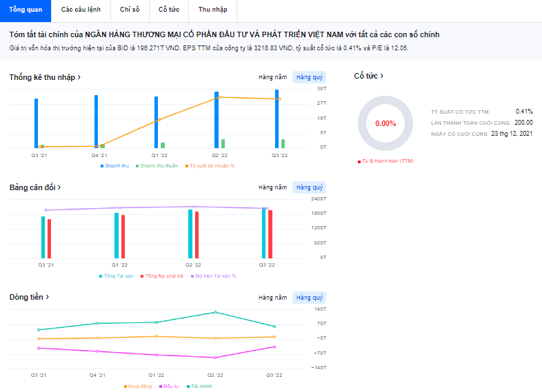
Task: Click the Q1 '22 profit margin point
Action: 159,120
